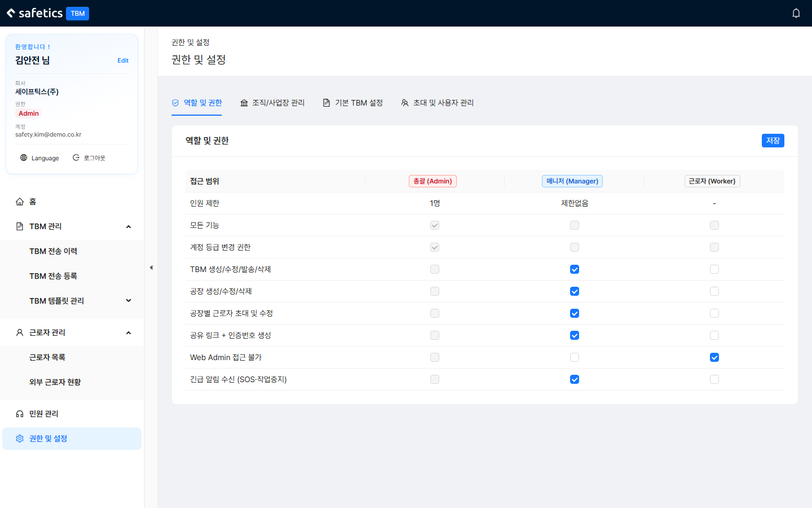Check Worker's TBM 생성/수정/발송/삭제 checkbox

(714, 269)
